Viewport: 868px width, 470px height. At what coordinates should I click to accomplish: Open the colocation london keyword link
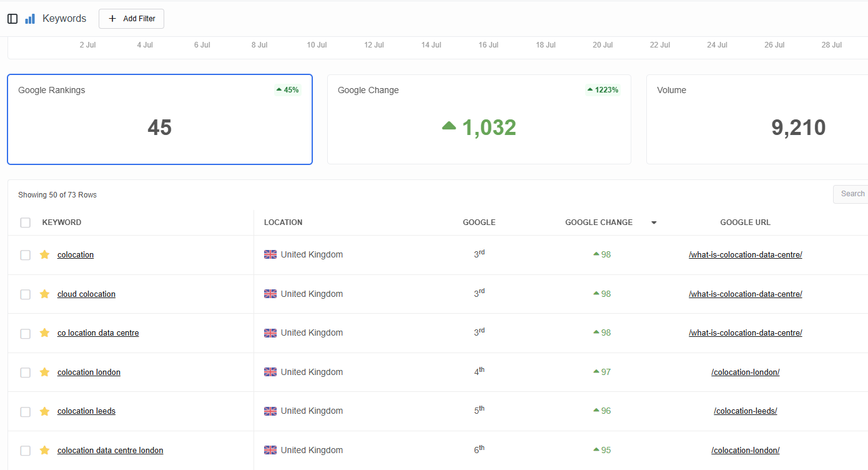(x=89, y=372)
